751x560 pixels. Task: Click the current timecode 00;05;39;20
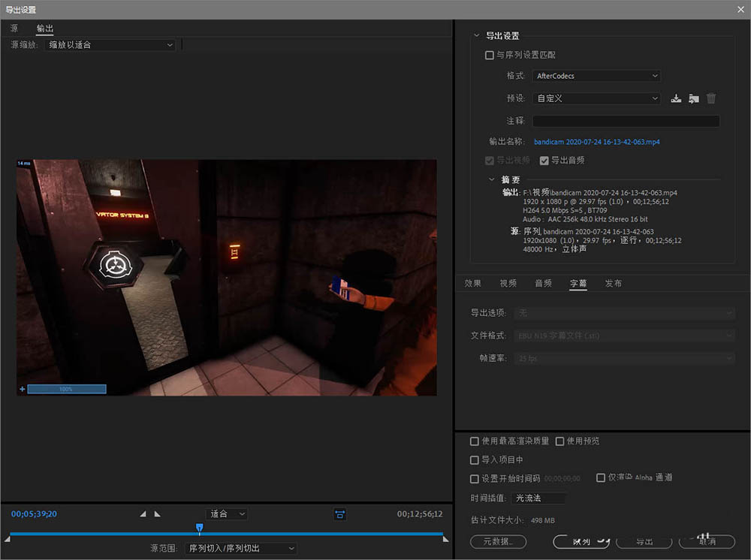coord(34,514)
